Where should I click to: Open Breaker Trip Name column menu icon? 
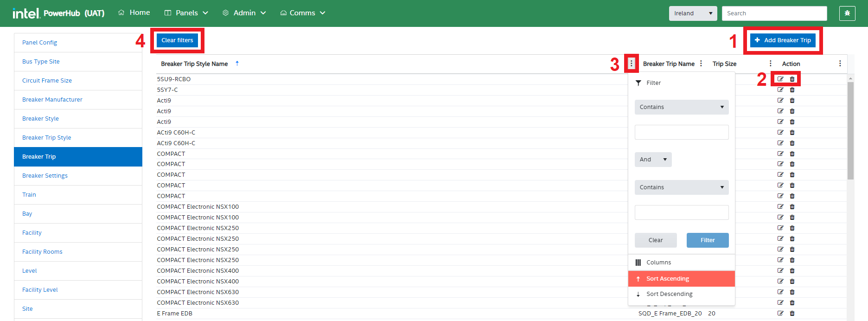(x=701, y=64)
